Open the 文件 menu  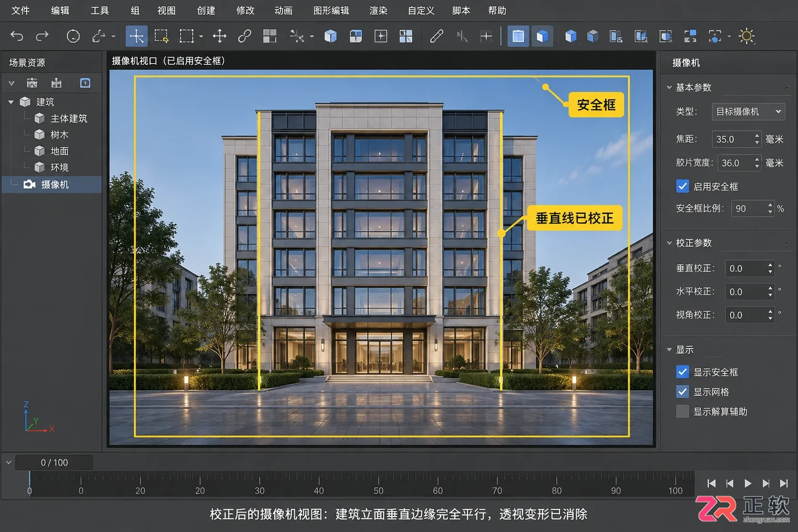coord(21,11)
